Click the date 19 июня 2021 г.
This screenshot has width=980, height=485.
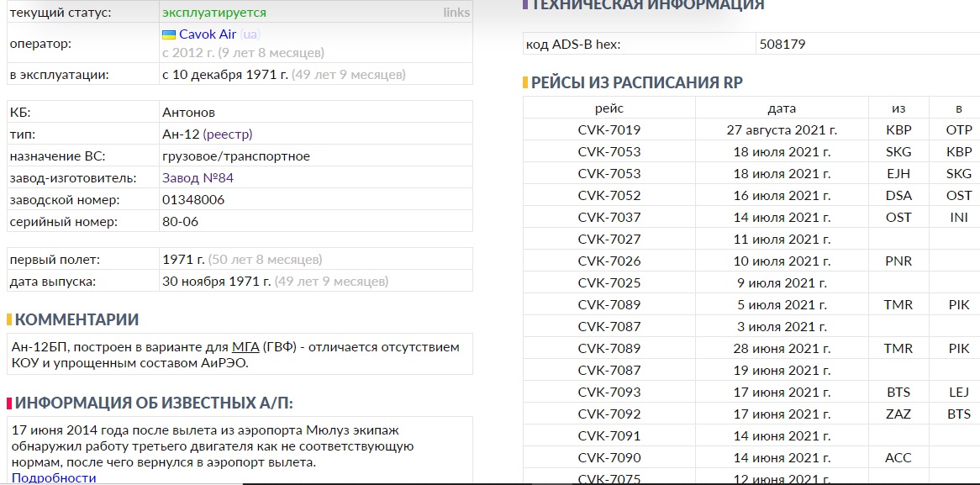click(x=782, y=370)
